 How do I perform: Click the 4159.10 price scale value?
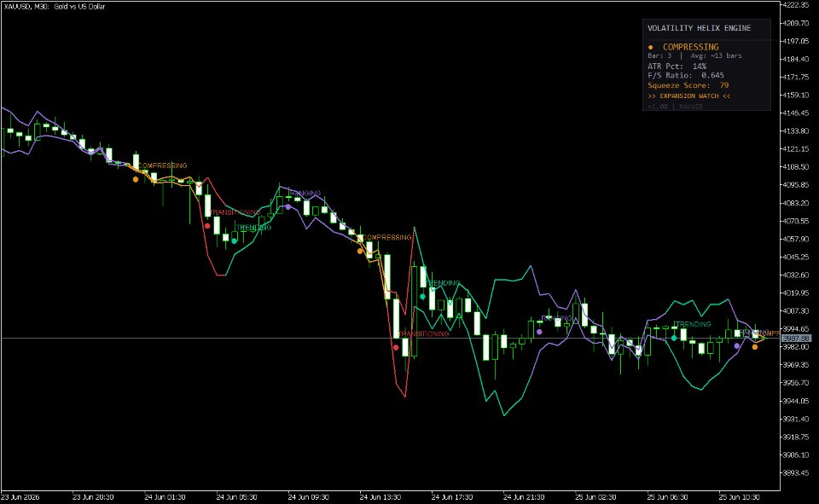[x=796, y=95]
